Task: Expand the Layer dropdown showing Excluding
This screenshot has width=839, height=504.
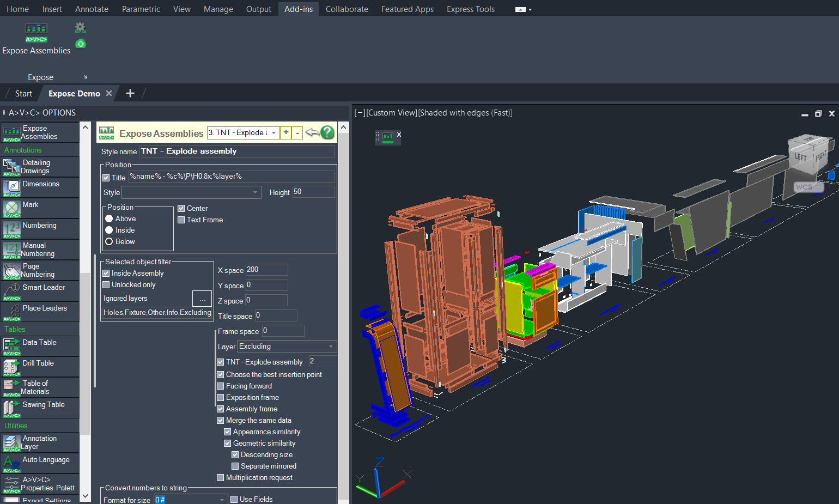Action: click(x=330, y=347)
